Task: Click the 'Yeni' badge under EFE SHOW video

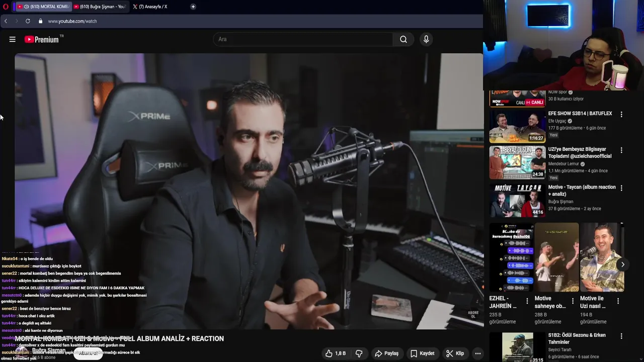Action: pos(553,135)
